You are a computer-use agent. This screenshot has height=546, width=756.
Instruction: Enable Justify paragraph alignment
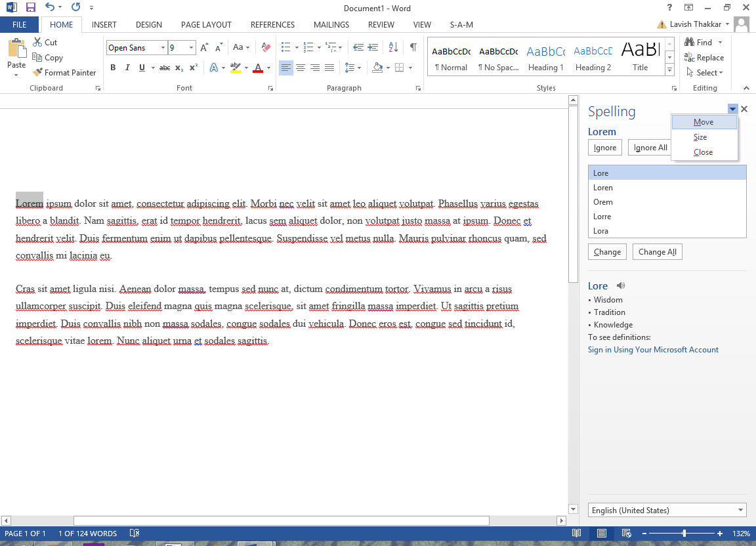pyautogui.click(x=329, y=68)
